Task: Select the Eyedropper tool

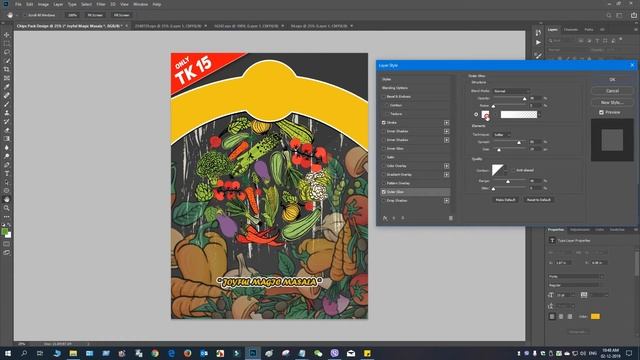Action: point(7,87)
